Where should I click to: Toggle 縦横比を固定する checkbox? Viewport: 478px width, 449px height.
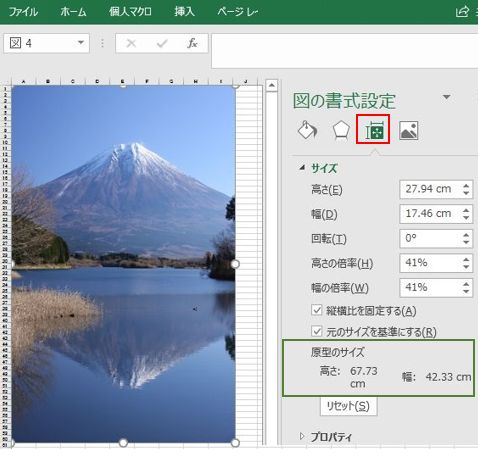click(316, 310)
